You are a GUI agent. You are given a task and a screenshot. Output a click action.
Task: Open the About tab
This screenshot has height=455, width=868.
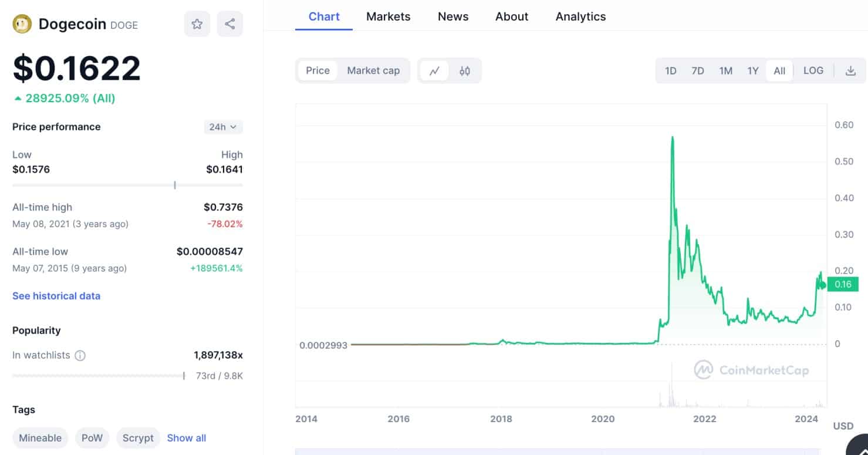pos(512,16)
